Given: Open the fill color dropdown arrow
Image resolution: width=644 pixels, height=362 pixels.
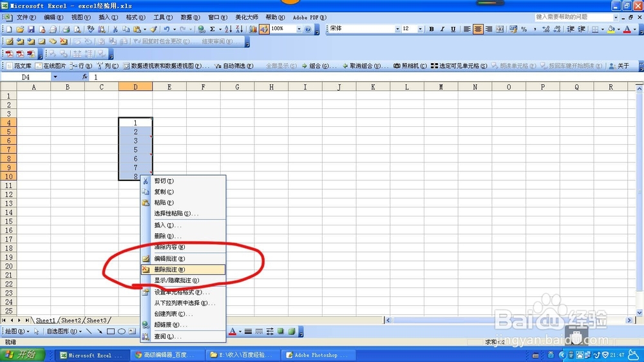Looking at the screenshot, I should 618,29.
